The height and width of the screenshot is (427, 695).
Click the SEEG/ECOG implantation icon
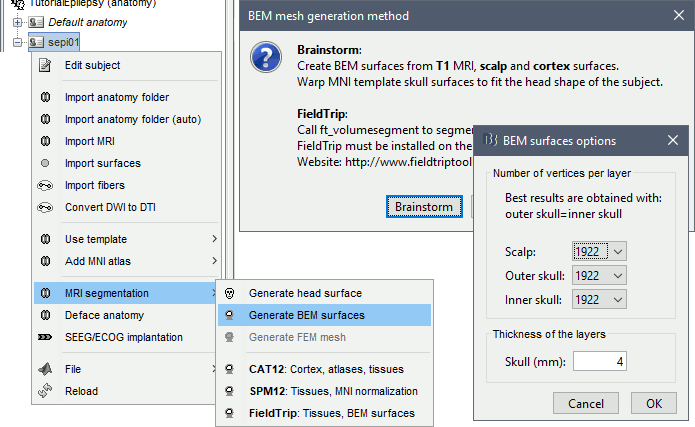point(45,337)
